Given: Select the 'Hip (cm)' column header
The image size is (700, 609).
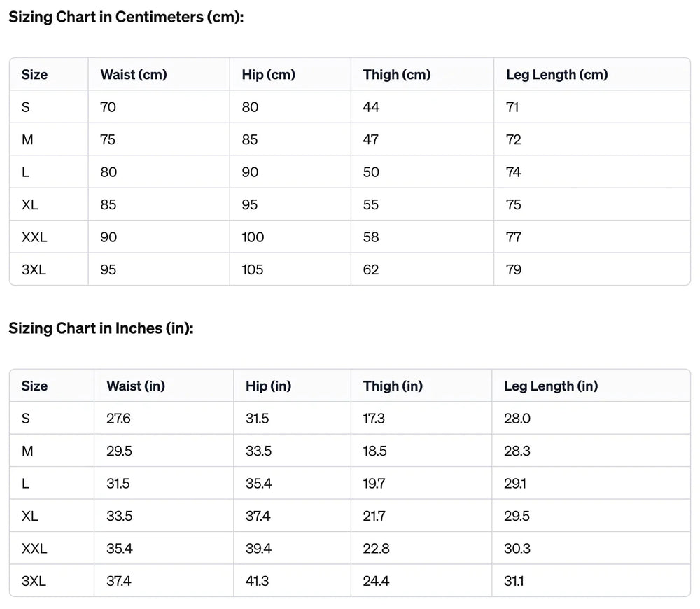Looking at the screenshot, I should pos(268,74).
